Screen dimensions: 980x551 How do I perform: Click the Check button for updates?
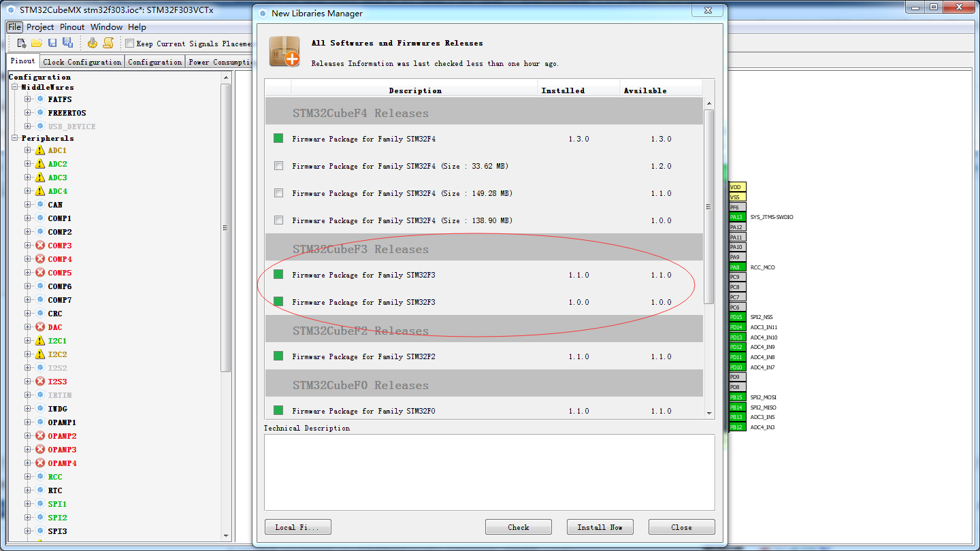click(x=519, y=527)
